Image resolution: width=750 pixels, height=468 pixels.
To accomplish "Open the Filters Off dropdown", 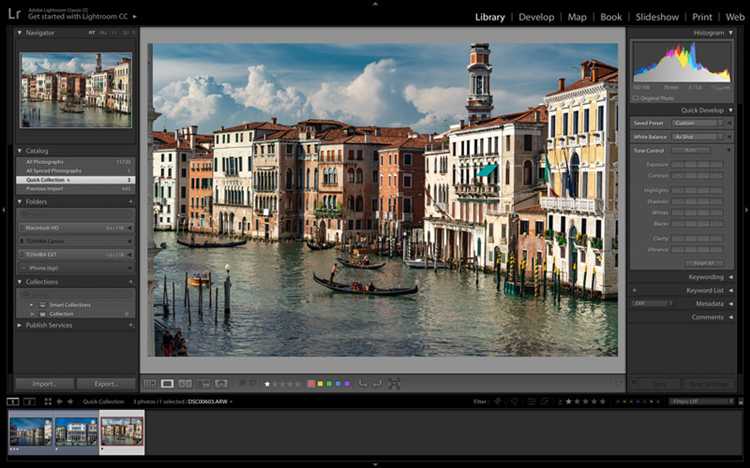I will pos(701,401).
